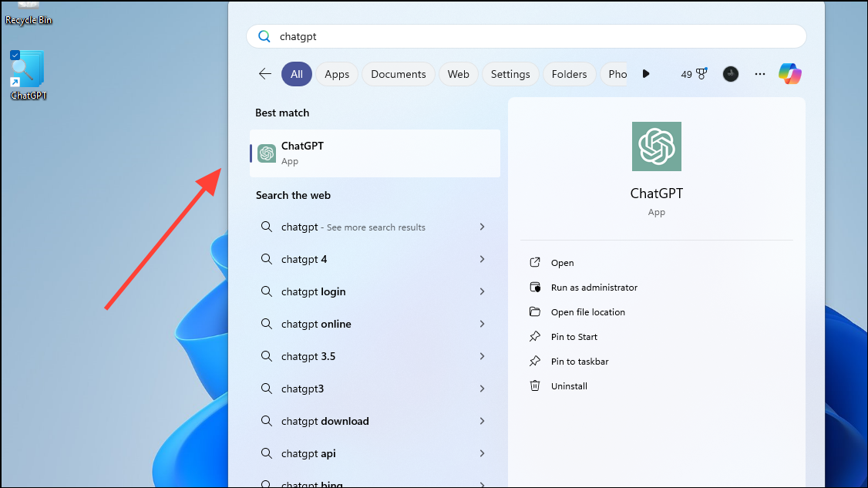Click the Run as administrator shield icon
The height and width of the screenshot is (488, 868).
pos(535,287)
